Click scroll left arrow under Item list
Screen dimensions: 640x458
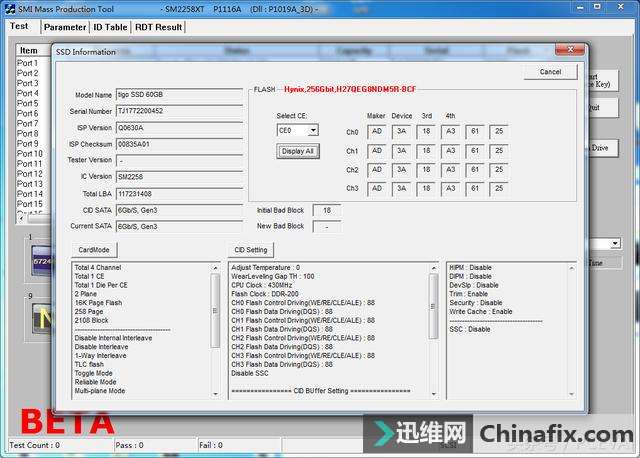point(22,219)
